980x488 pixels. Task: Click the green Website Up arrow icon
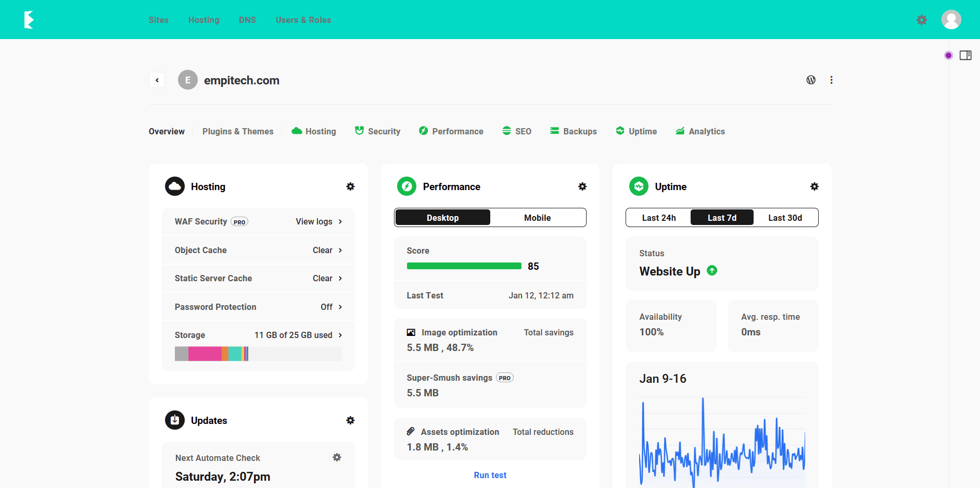tap(712, 270)
